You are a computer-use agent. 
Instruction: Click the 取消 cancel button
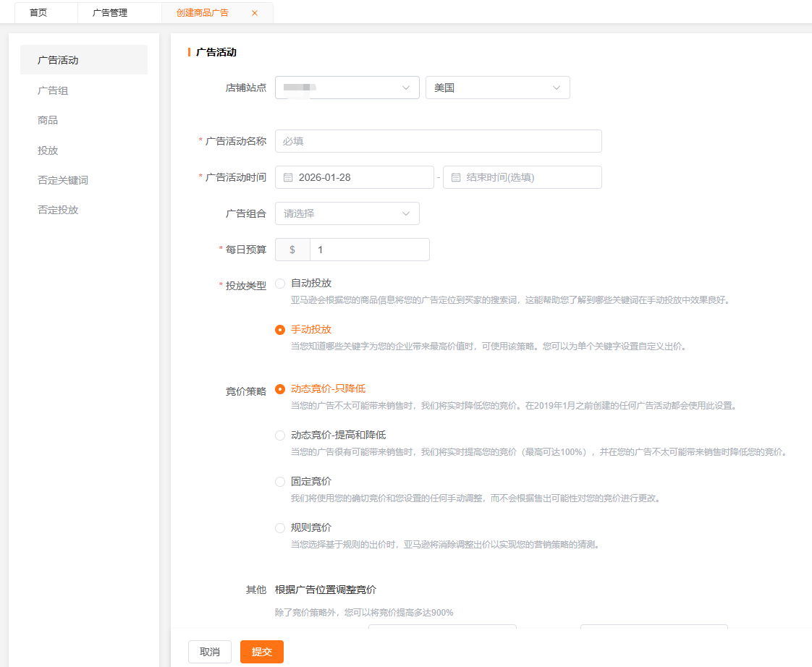click(x=209, y=652)
